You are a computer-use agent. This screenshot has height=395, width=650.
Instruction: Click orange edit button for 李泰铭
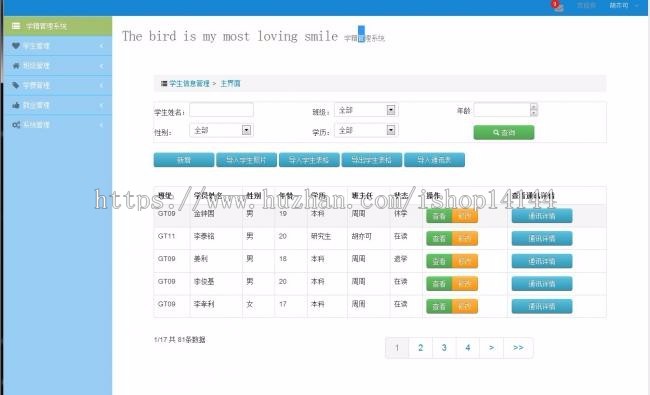point(465,238)
